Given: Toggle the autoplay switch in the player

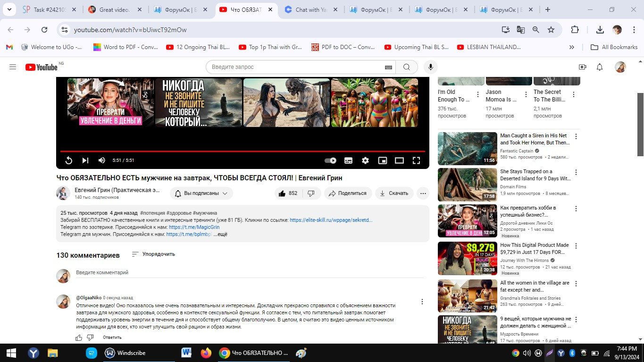Looking at the screenshot, I should tap(330, 160).
